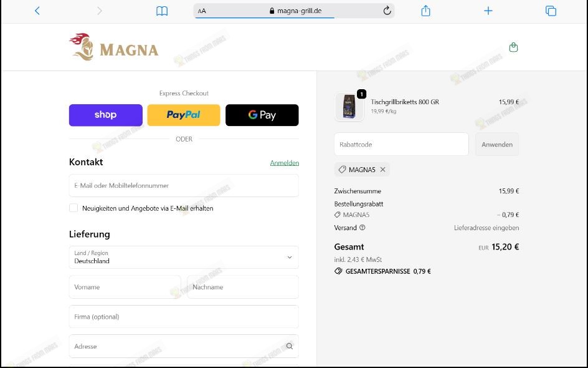
Task: Pay using the PayPal button
Action: click(x=183, y=115)
